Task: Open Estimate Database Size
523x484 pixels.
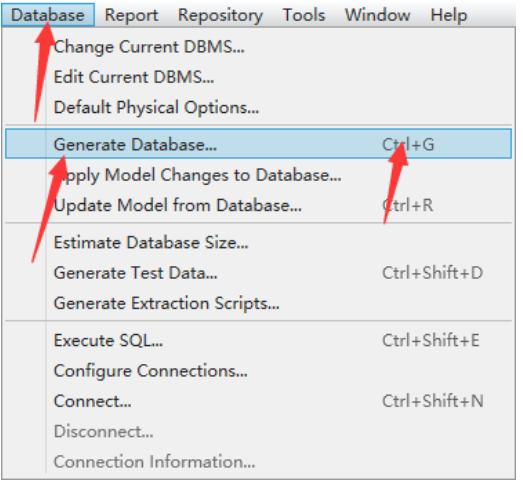Action: click(x=258, y=242)
